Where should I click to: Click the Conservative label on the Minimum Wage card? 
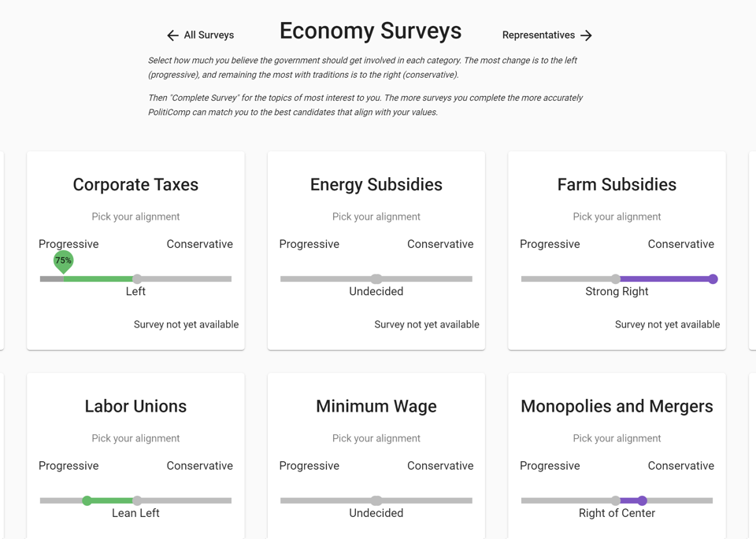point(440,466)
